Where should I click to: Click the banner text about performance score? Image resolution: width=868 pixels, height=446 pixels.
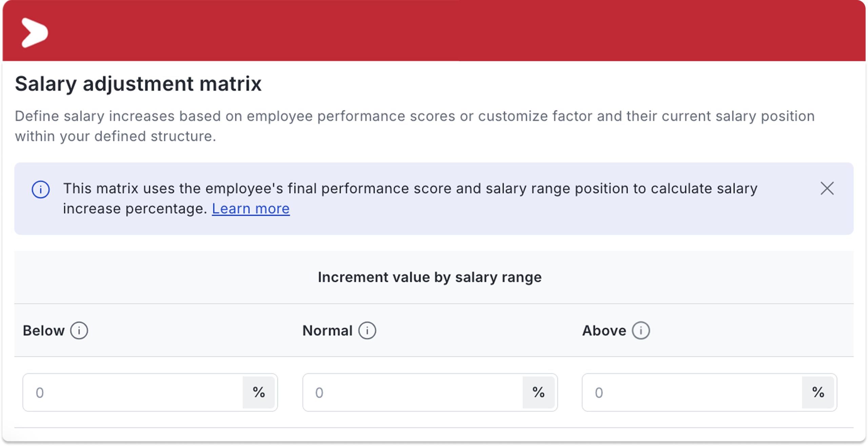410,198
